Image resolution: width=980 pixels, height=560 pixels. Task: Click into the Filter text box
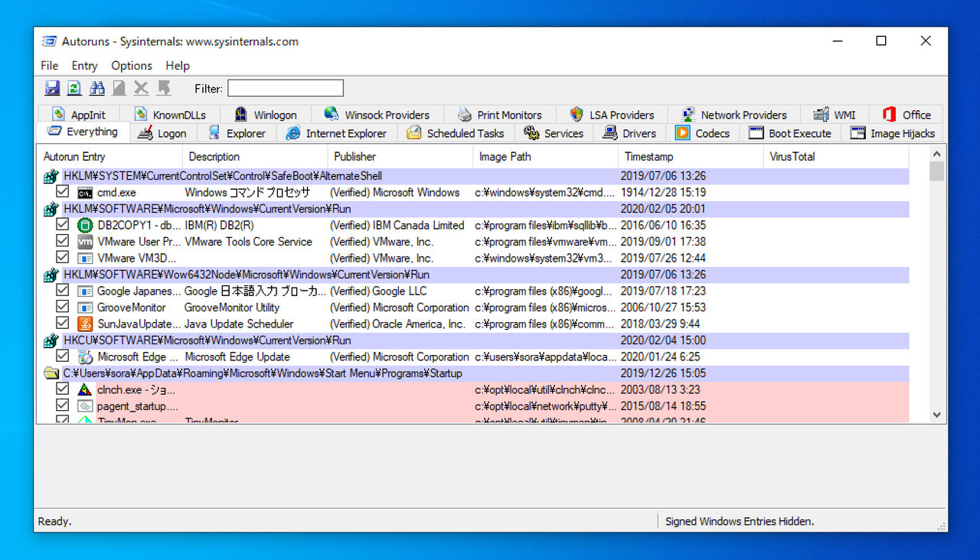tap(285, 89)
